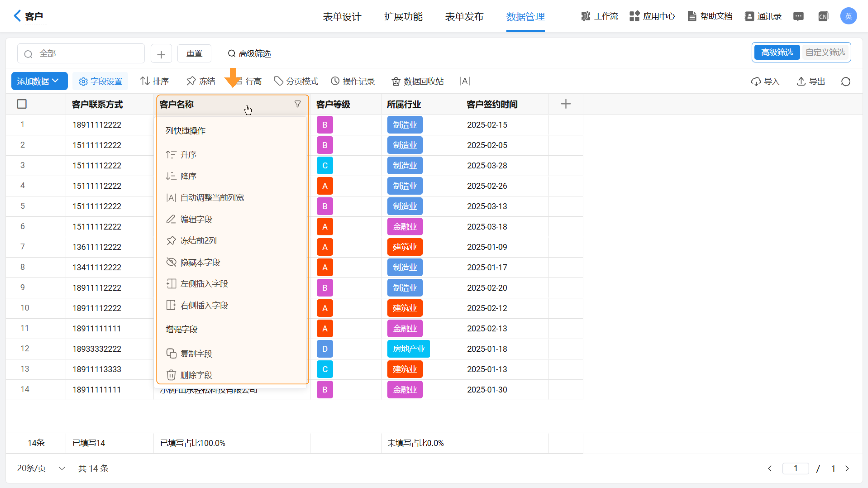Switch to 扩展功能 tab
868x488 pixels.
click(403, 16)
